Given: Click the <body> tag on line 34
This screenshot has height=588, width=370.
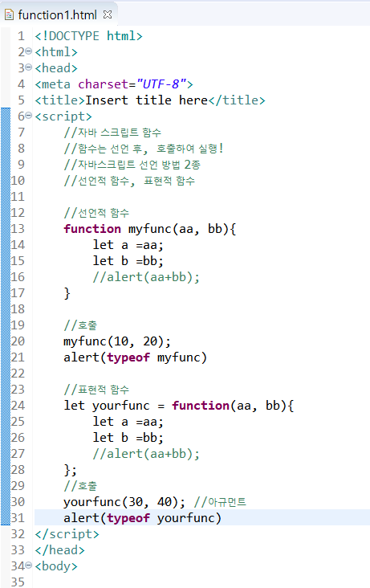Looking at the screenshot, I should 56,566.
